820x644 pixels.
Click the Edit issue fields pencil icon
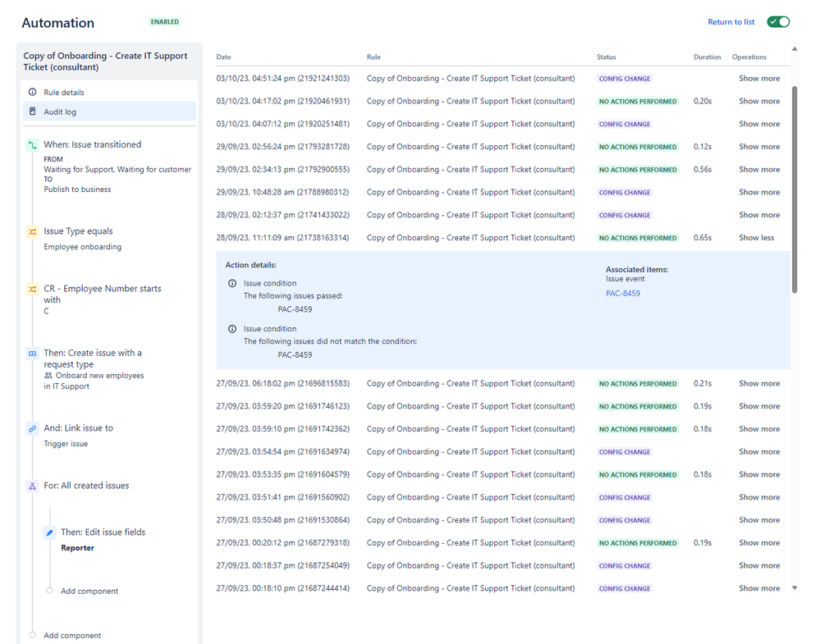(x=50, y=532)
